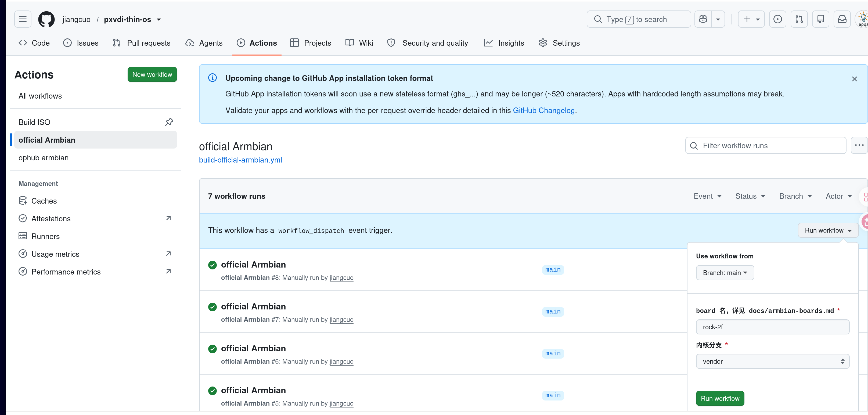This screenshot has height=415, width=868.
Task: Expand the repository name dropdown caret
Action: 159,20
